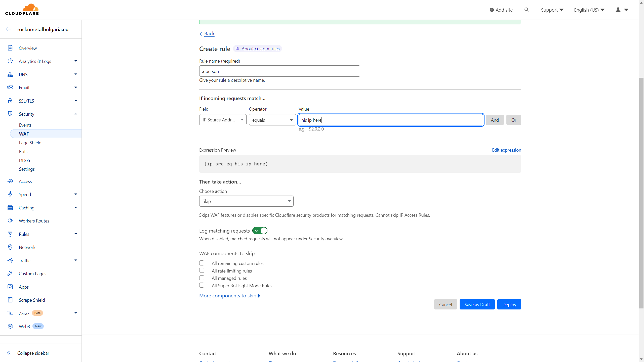
Task: Disable the Log matching requests toggle
Action: [x=260, y=231]
